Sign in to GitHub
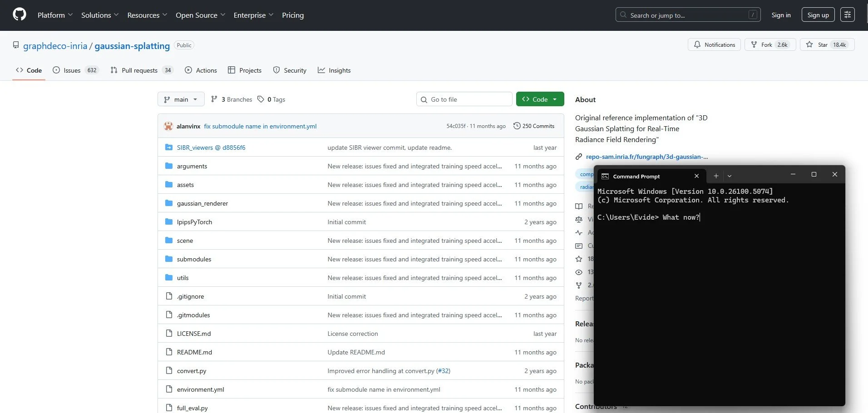 click(x=781, y=15)
